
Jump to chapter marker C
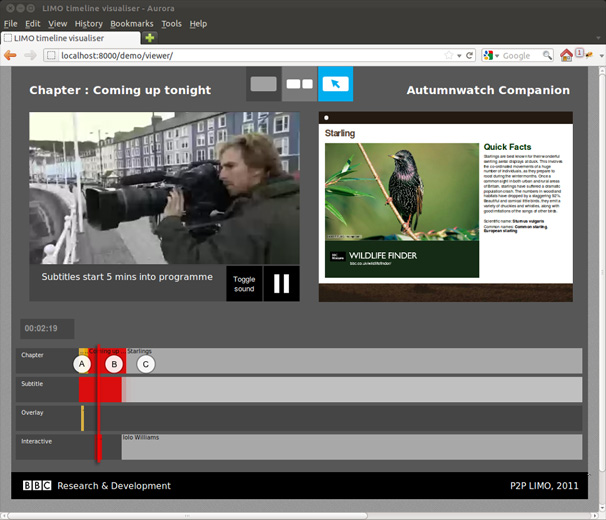tap(146, 364)
